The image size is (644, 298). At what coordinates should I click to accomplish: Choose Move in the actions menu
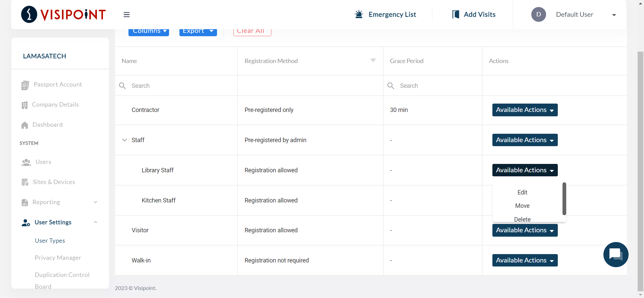pos(522,206)
